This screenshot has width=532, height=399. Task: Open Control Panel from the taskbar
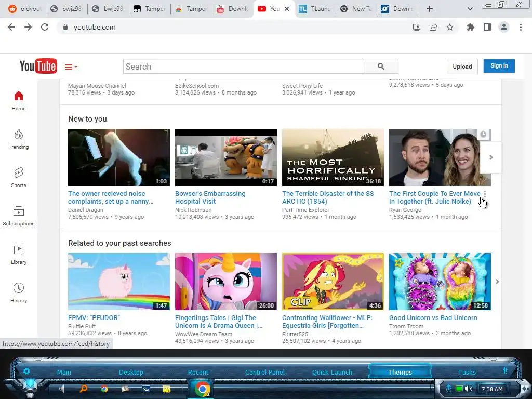click(x=265, y=372)
